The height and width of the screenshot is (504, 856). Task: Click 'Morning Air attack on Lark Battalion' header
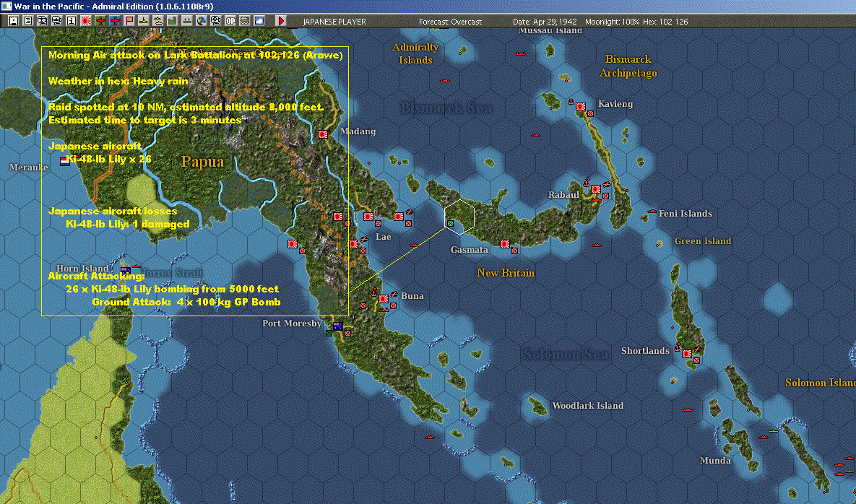coord(196,55)
